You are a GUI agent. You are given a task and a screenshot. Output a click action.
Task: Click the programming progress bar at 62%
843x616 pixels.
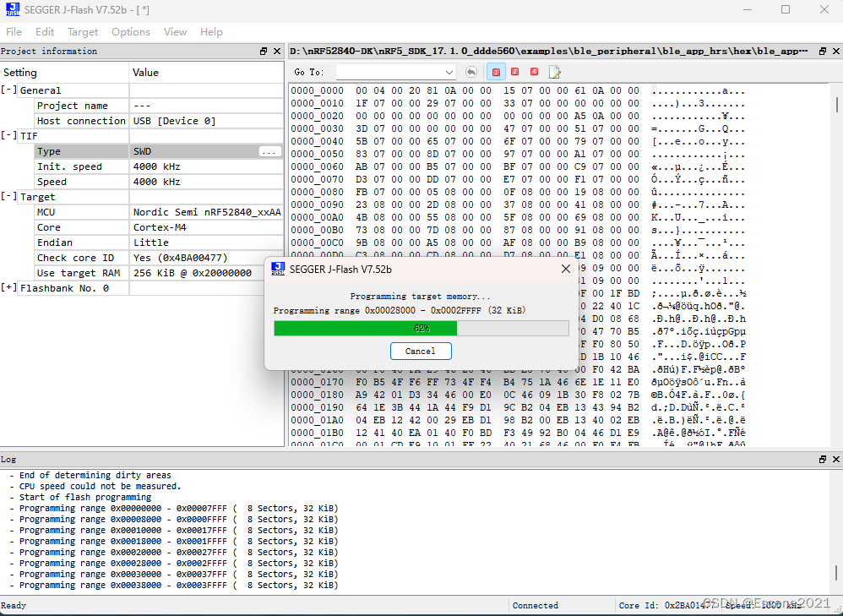[421, 328]
